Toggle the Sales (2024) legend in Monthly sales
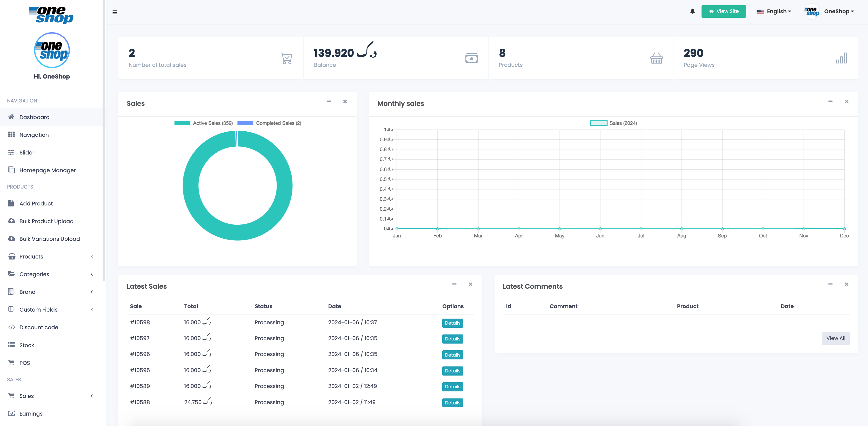 pos(613,123)
